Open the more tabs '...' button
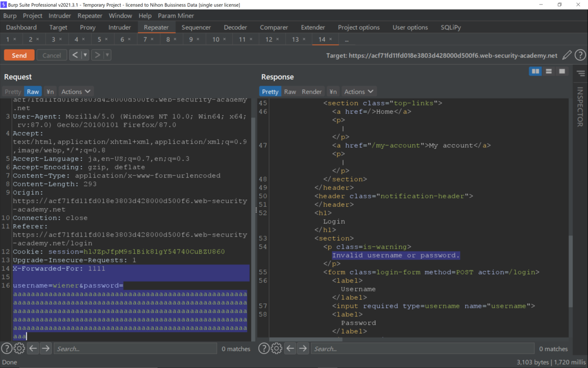The image size is (588, 368). point(346,39)
